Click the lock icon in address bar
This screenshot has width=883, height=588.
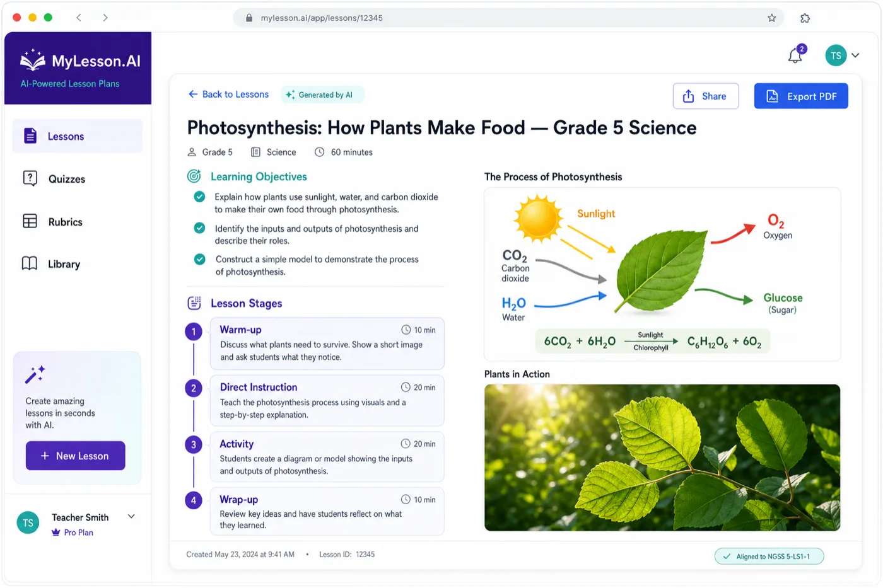pyautogui.click(x=249, y=18)
